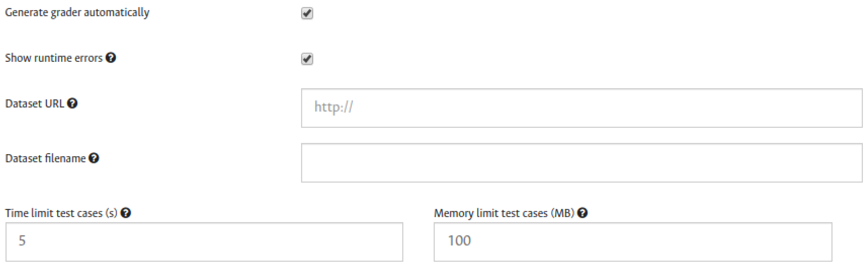Click the Dataset URL help icon
This screenshot has width=868, height=268.
coord(72,103)
